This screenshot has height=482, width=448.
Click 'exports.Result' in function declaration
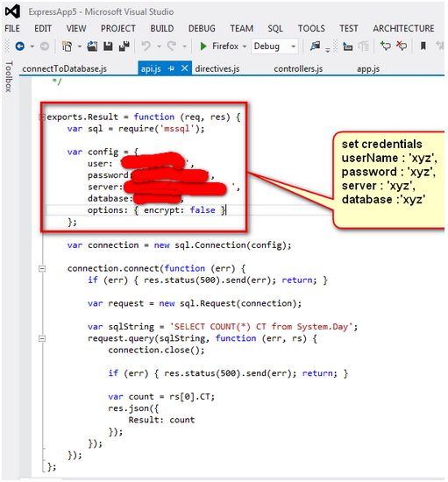[x=82, y=117]
